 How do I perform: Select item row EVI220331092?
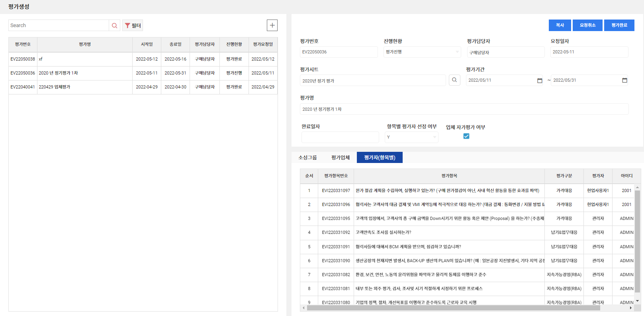(x=467, y=232)
